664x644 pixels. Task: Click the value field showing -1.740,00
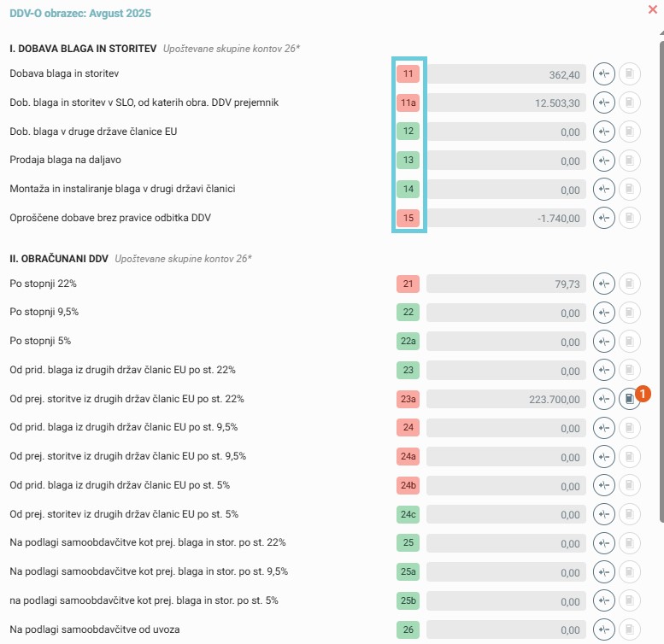coord(506,218)
